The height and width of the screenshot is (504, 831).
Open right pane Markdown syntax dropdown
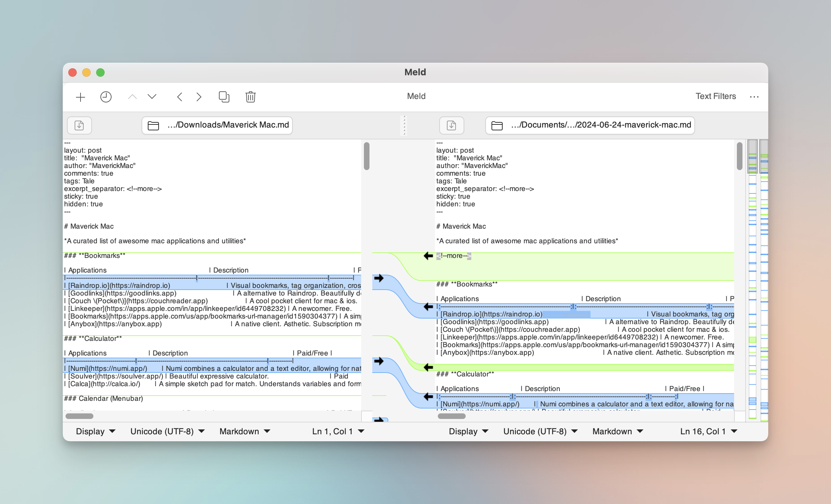click(618, 432)
